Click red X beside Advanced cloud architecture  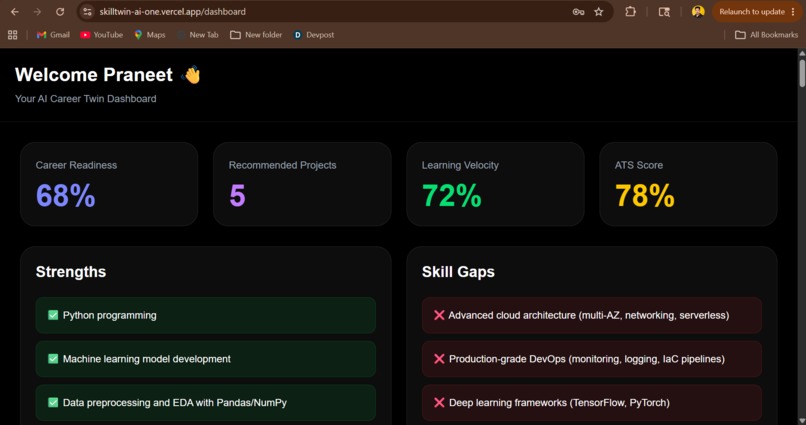(439, 315)
